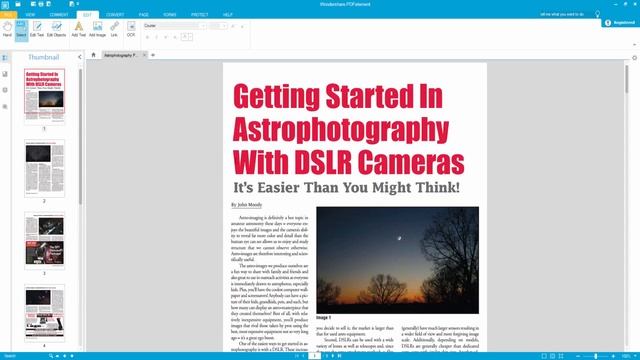Move the zoom slider handle
640x360 pixels.
coord(596,356)
